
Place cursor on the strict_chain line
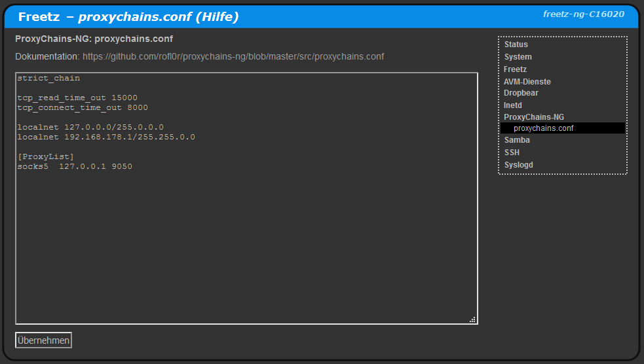point(48,79)
